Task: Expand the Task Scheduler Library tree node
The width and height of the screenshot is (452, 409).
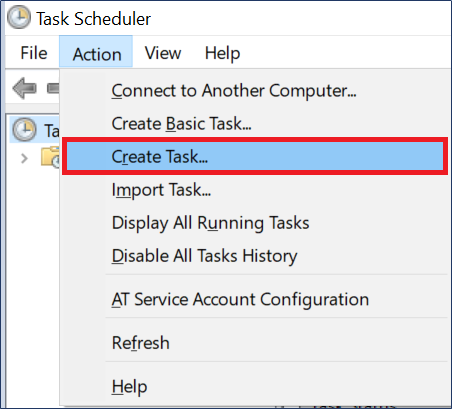Action: click(x=24, y=158)
